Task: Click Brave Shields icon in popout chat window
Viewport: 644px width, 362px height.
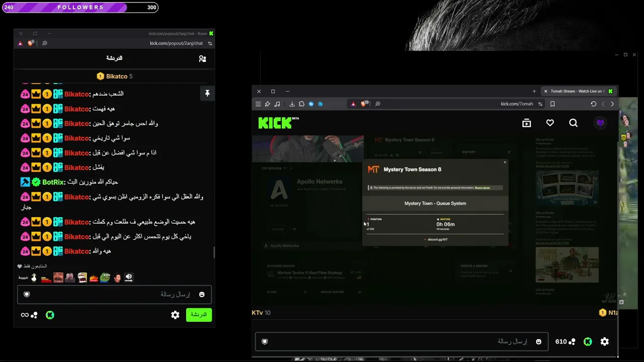Action: (31, 43)
